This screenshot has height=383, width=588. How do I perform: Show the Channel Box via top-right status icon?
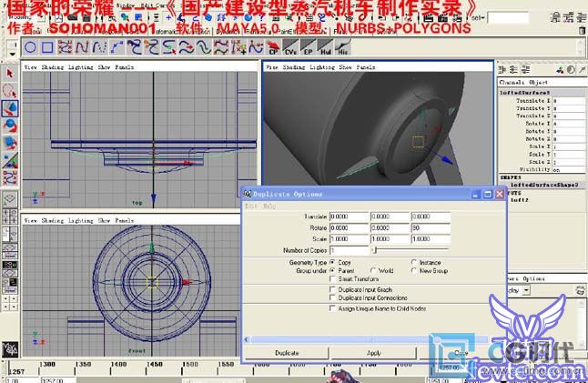[x=581, y=17]
